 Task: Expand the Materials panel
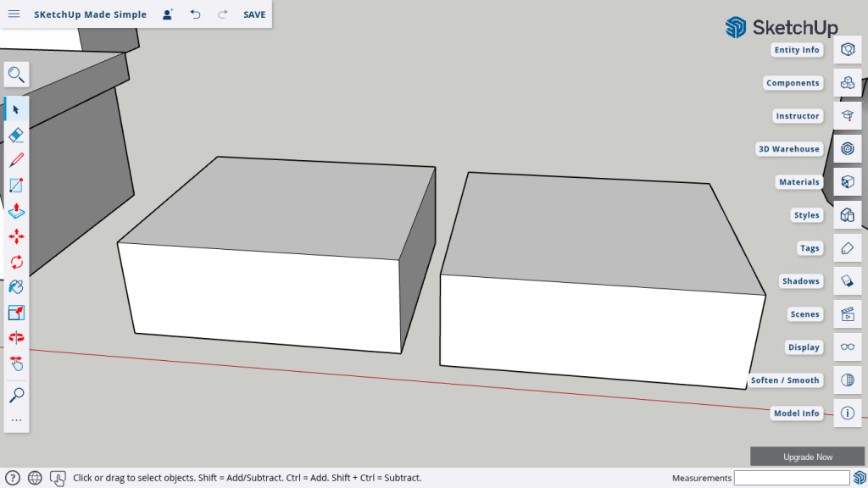click(x=847, y=182)
